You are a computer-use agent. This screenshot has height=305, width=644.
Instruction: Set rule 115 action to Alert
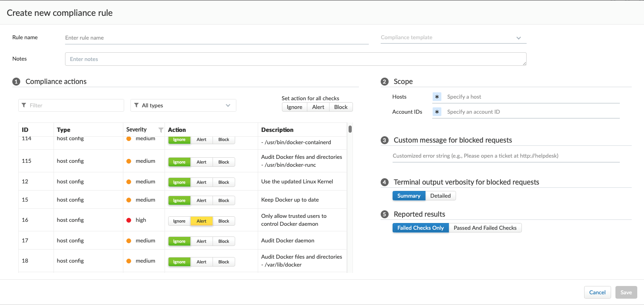201,162
